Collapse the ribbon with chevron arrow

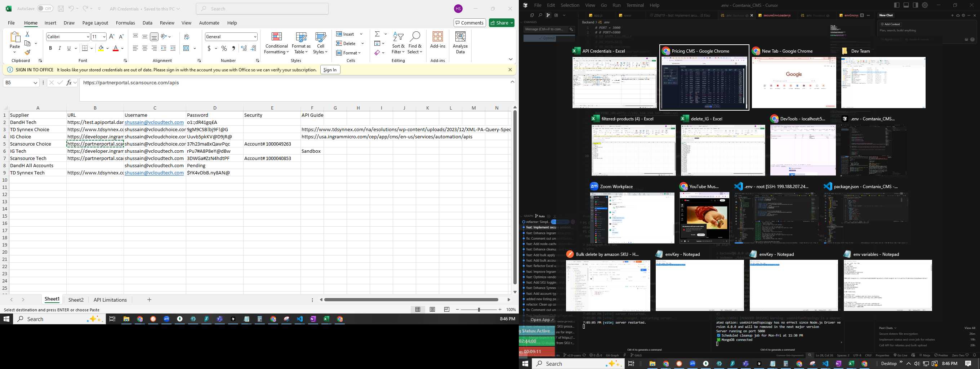(511, 59)
